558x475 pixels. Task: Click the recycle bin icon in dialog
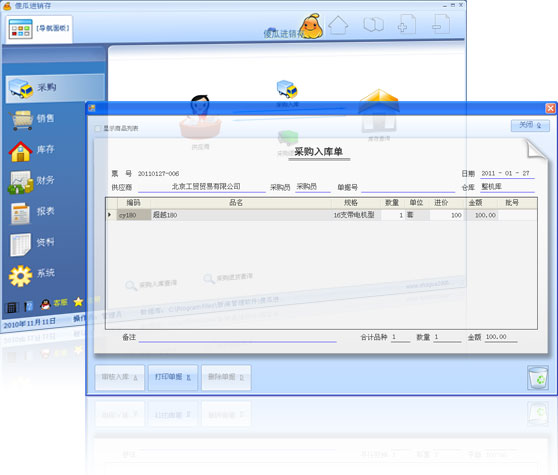click(x=537, y=378)
